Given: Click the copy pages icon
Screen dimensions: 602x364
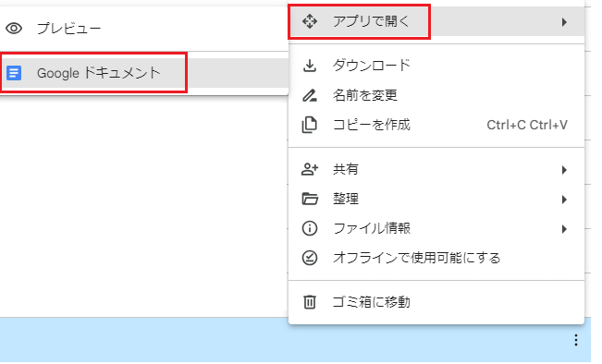Looking at the screenshot, I should tap(310, 125).
